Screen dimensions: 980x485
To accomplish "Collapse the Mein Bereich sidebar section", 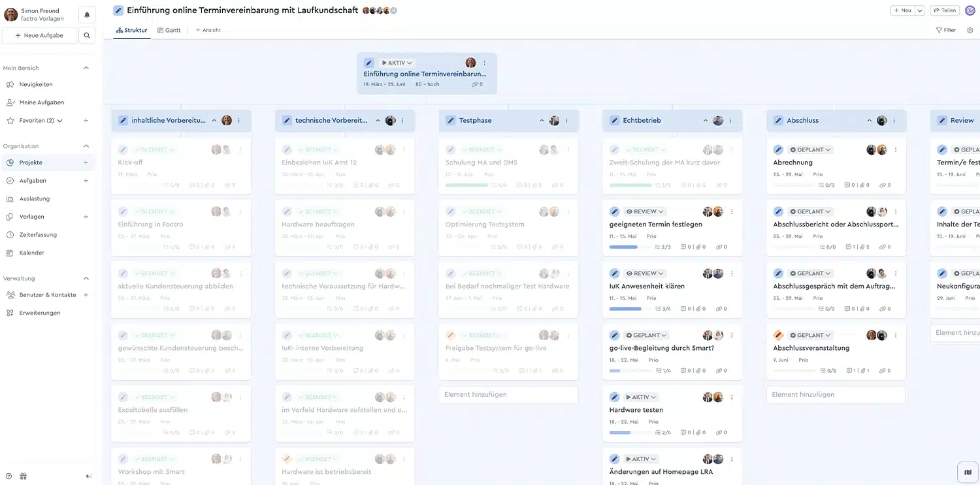I will [x=86, y=67].
